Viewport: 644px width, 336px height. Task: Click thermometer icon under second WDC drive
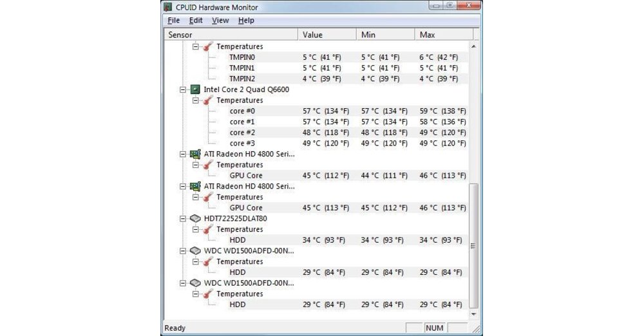(208, 294)
